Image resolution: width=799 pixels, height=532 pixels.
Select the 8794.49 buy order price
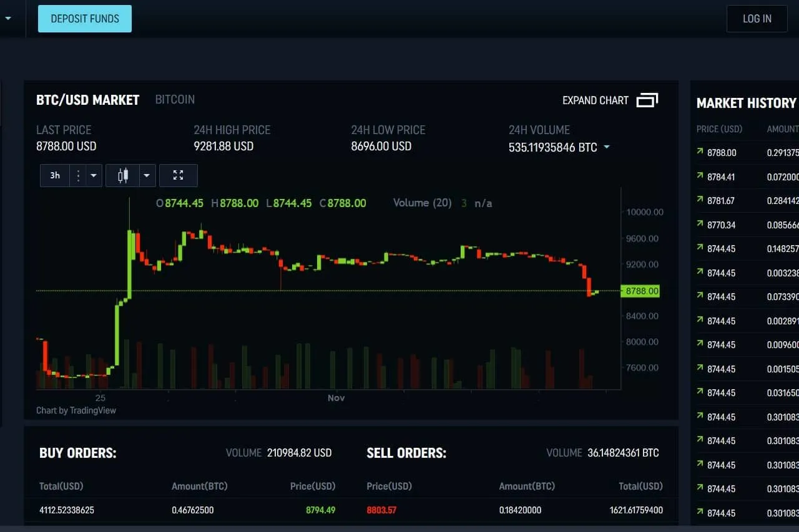[320, 510]
